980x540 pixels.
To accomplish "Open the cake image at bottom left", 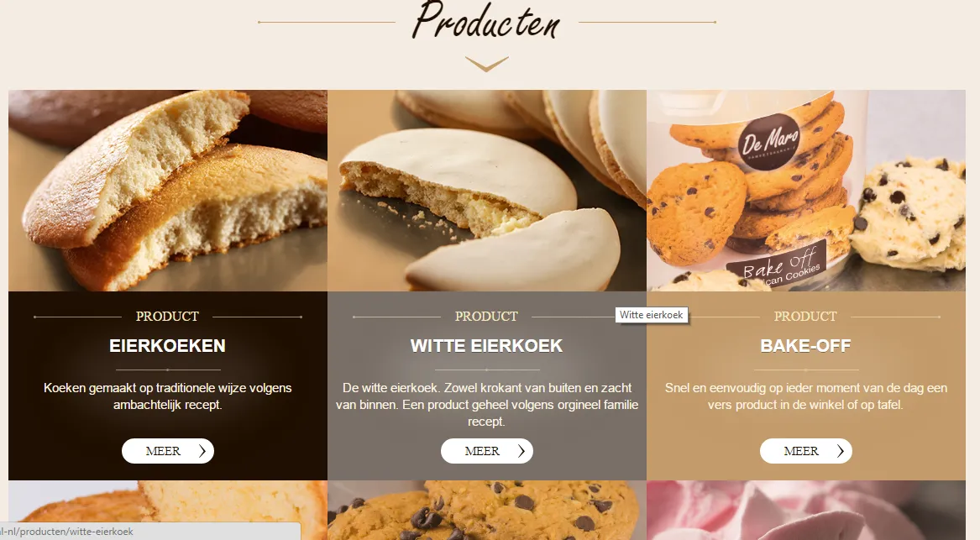I will [x=167, y=510].
